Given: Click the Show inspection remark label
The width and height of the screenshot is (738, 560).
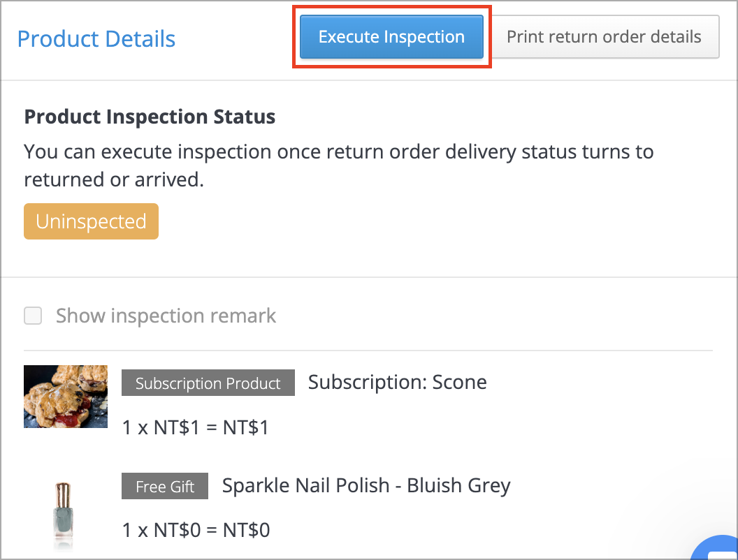Looking at the screenshot, I should pyautogui.click(x=166, y=316).
